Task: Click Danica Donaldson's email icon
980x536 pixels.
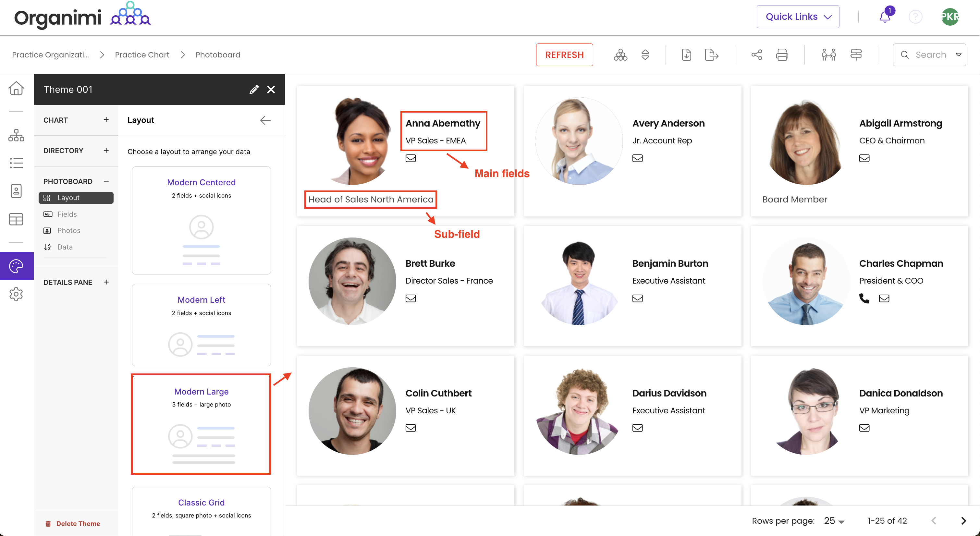Action: tap(864, 428)
